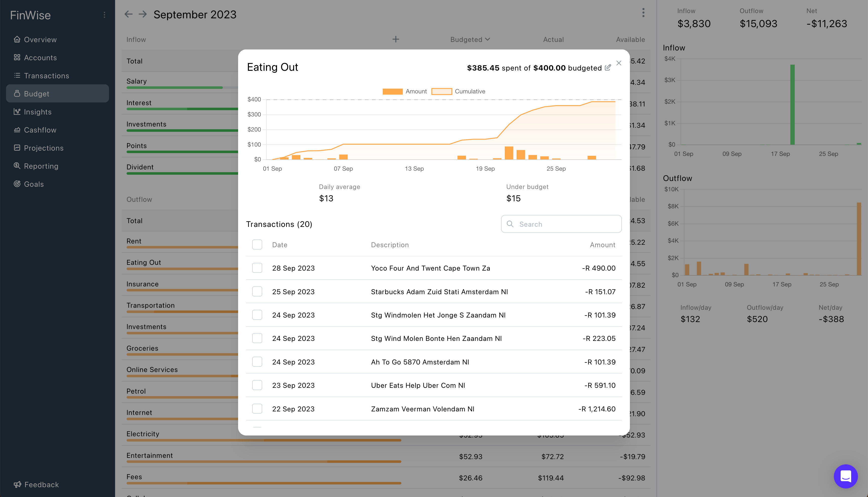Check the Stg Windmolen Het Jonge transaction
The image size is (868, 497).
coord(257,315)
